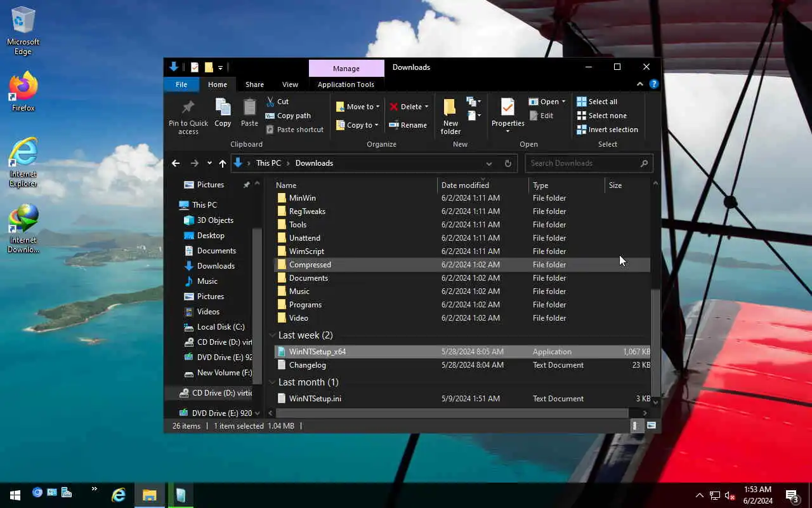This screenshot has height=508, width=812.
Task: Select Local Disk (C:) in navigation pane
Action: [220, 327]
